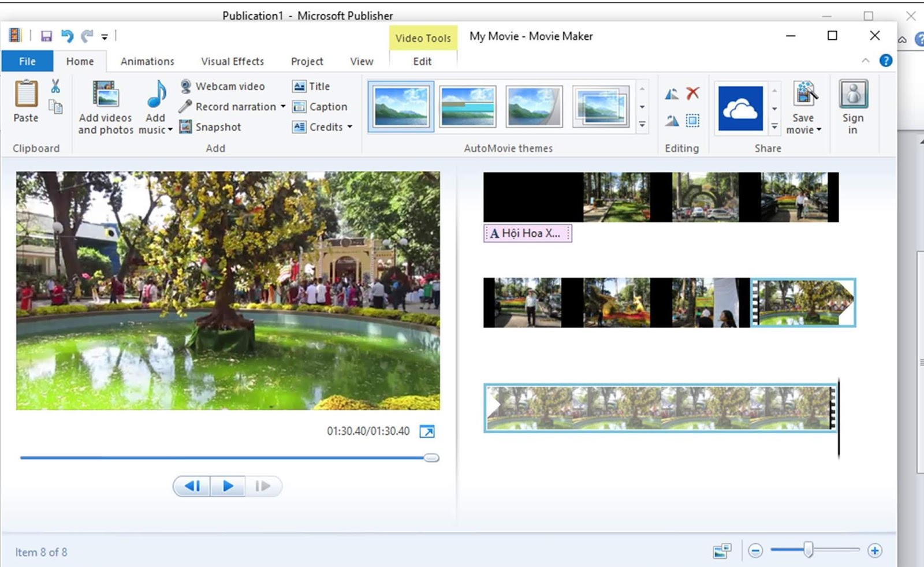Click the zoom time scale slider handle

click(x=808, y=550)
